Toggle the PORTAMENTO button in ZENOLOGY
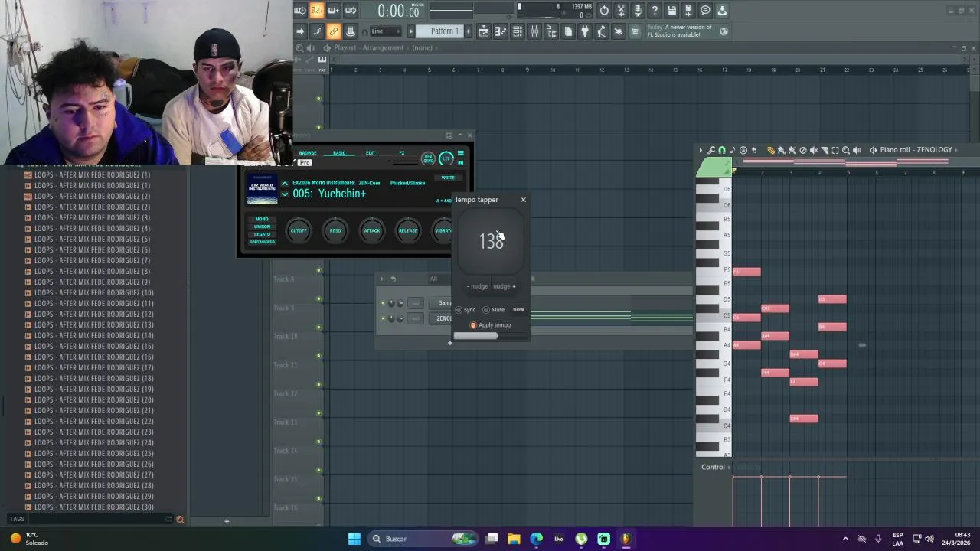This screenshot has width=980, height=551. tap(262, 242)
